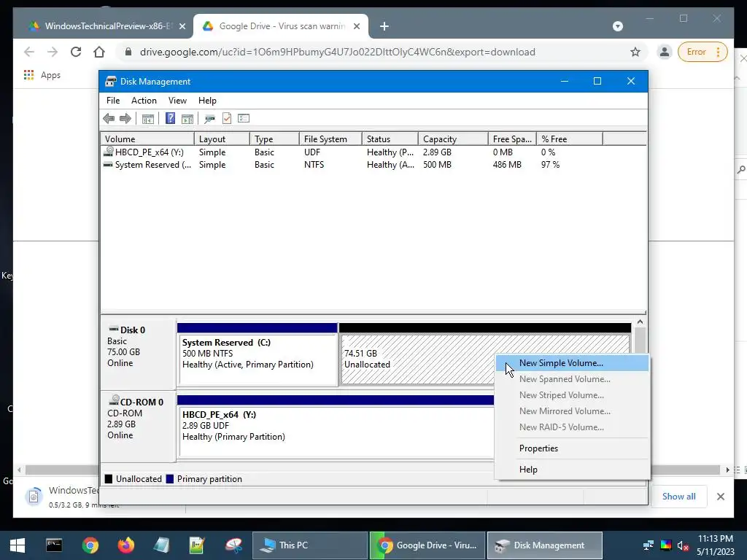Click the Rescan/connect disk toolbar icon

point(209,118)
